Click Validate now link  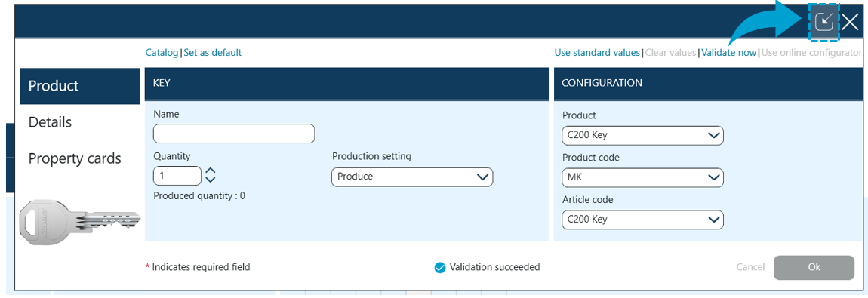[x=728, y=53]
